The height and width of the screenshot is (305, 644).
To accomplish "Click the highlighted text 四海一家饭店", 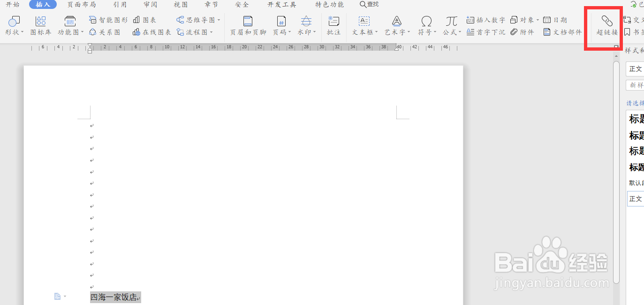I will pyautogui.click(x=114, y=297).
